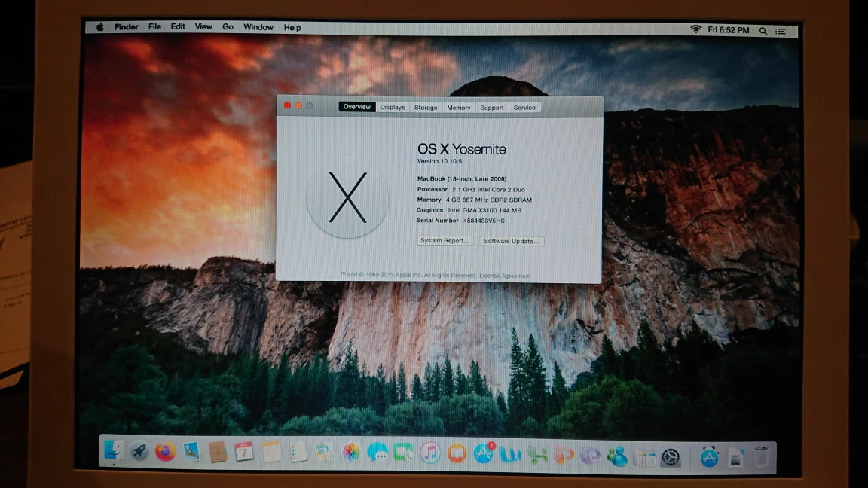Switch to the Service tab
The image size is (868, 488).
click(x=524, y=108)
